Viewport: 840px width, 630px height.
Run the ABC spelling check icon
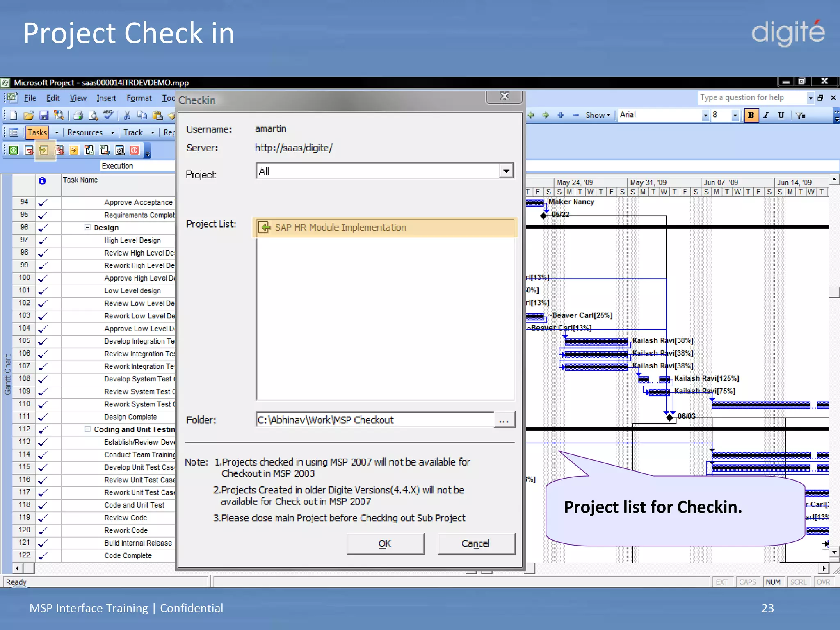pyautogui.click(x=108, y=114)
